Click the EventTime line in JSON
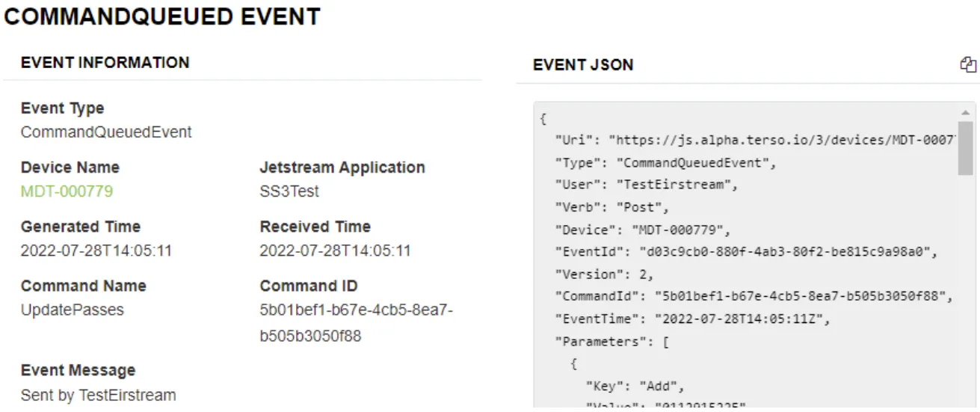Viewport: 980px width, 412px height. [693, 319]
